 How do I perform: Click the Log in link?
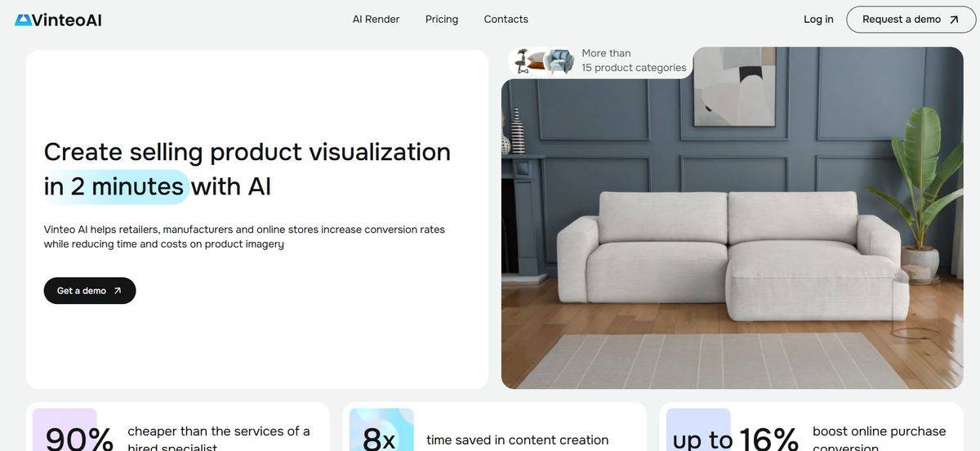pos(818,20)
